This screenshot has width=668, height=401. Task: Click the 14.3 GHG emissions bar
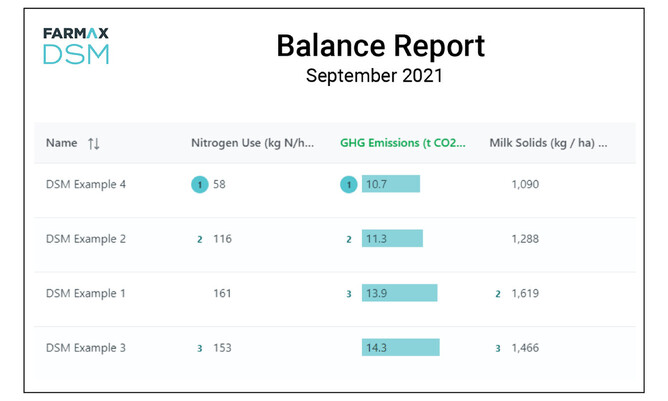(x=400, y=348)
